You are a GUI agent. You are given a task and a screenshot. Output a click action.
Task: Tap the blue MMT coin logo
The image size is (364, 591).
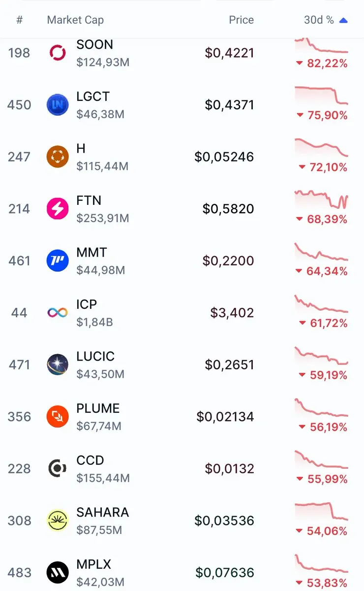tap(58, 261)
